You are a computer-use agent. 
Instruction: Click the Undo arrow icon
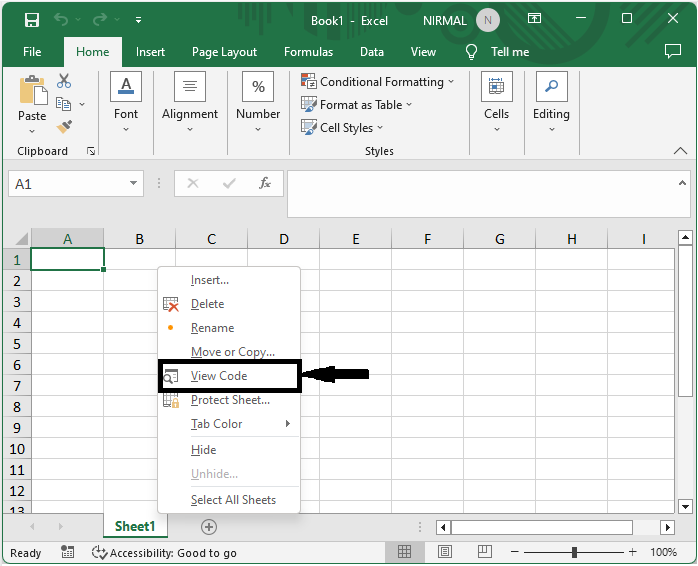tap(61, 20)
